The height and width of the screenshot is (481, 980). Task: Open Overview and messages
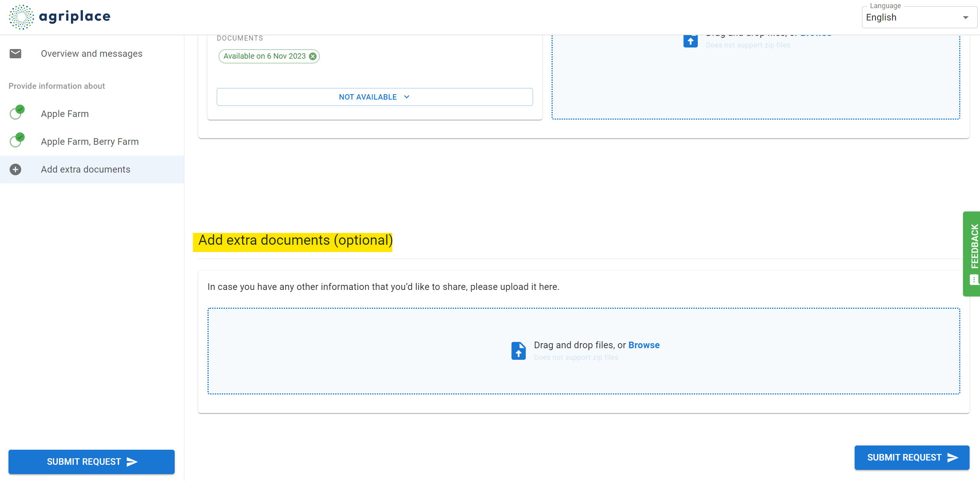click(92, 54)
